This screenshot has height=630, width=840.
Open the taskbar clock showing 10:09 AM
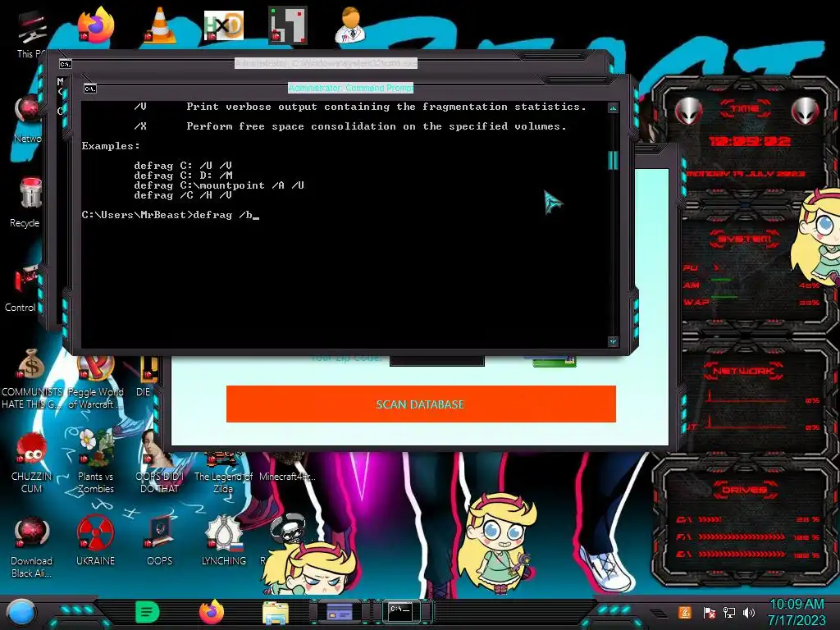pyautogui.click(x=797, y=612)
